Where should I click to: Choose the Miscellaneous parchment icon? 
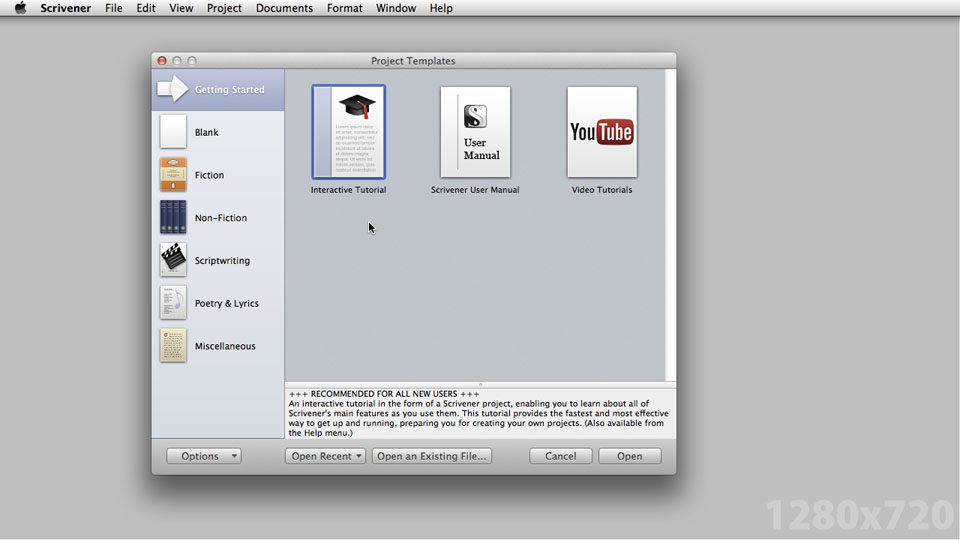click(173, 345)
